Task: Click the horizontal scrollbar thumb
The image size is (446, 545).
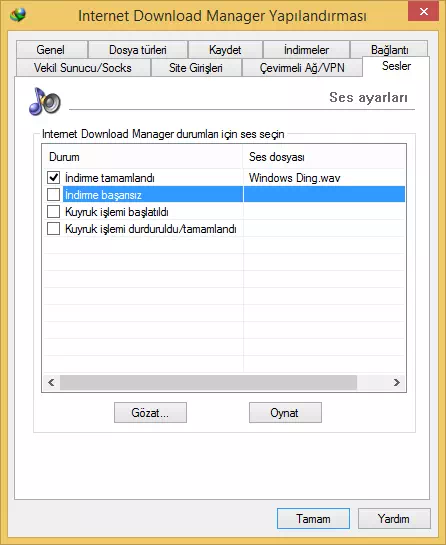Action: 208,383
